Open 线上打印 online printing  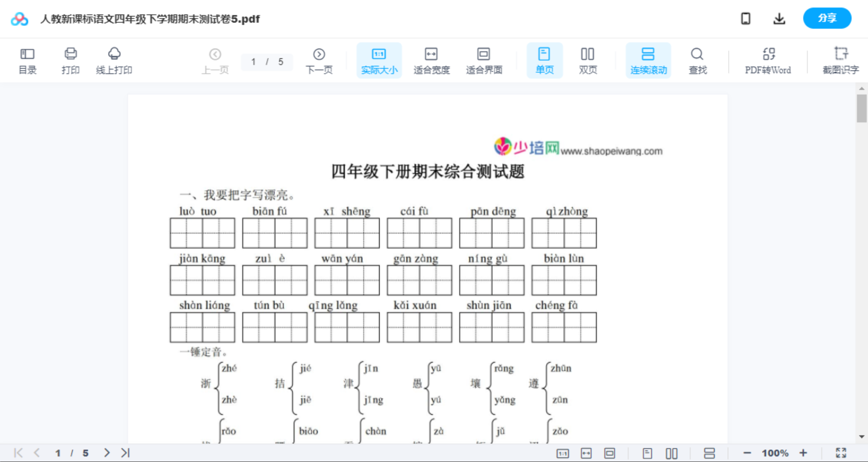pos(114,61)
